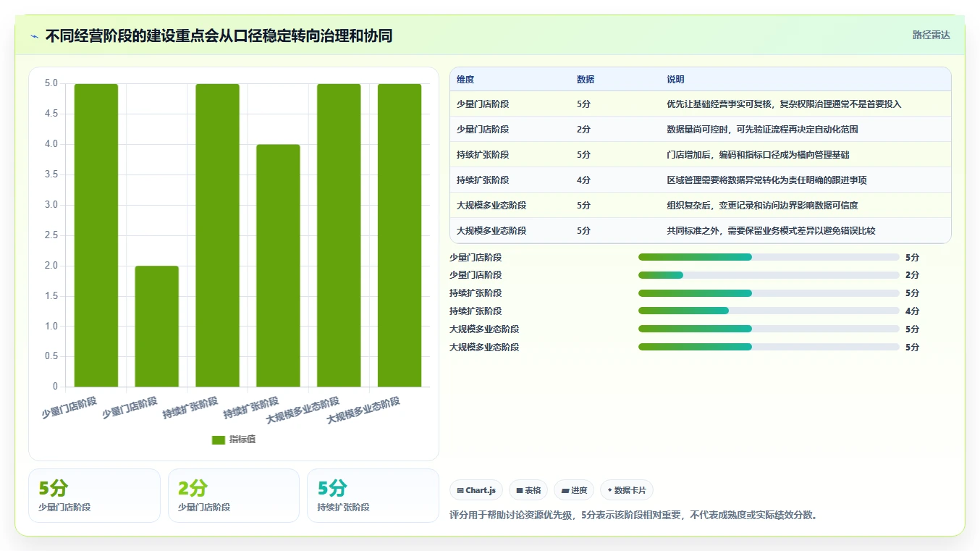This screenshot has height=551, width=980.
Task: Click the 表格 chip
Action: point(528,490)
